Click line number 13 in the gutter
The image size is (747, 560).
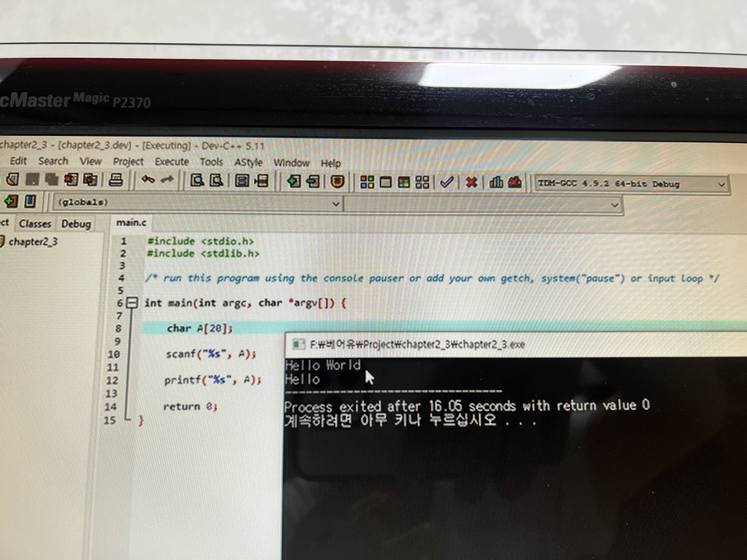coord(112,394)
